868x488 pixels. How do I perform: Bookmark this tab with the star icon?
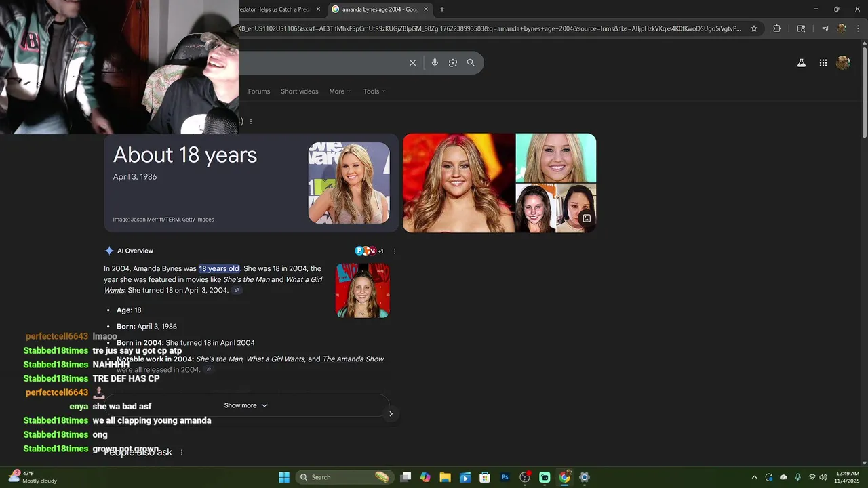click(754, 28)
